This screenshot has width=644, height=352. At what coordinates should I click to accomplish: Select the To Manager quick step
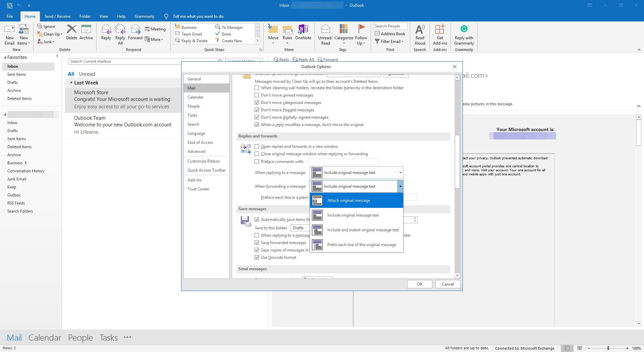pyautogui.click(x=229, y=27)
